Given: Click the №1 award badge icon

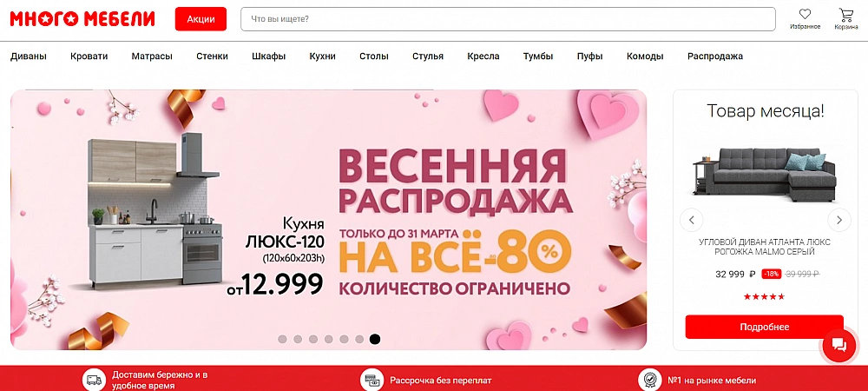Looking at the screenshot, I should point(650,381).
